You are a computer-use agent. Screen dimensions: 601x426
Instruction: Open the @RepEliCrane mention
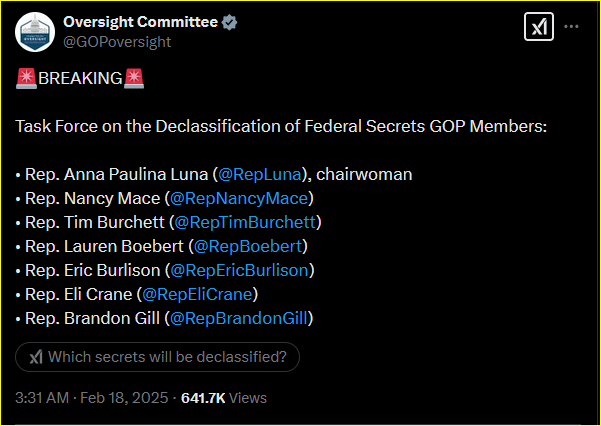pos(197,294)
